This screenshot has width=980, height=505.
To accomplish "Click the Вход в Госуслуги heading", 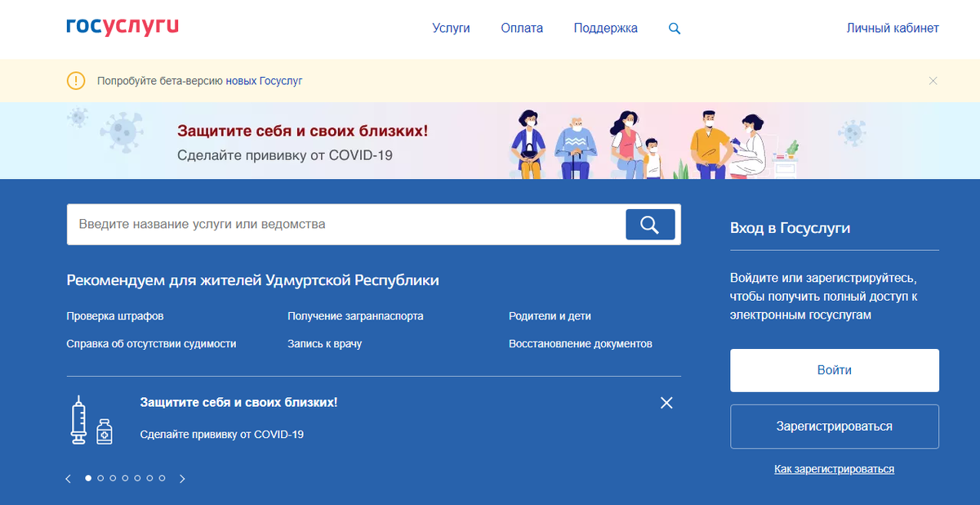I will click(790, 228).
